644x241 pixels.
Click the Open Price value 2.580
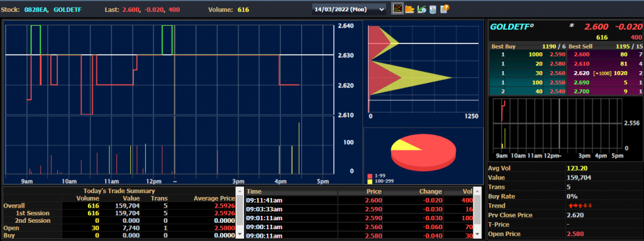pos(575,234)
